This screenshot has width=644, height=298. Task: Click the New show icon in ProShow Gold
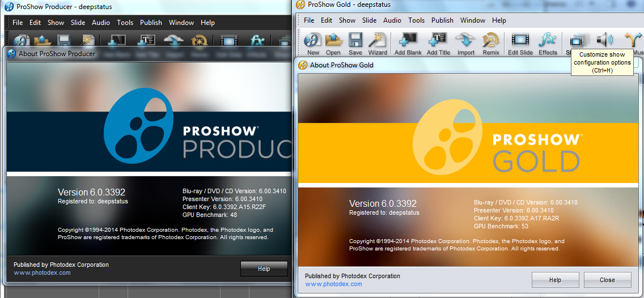pos(313,42)
